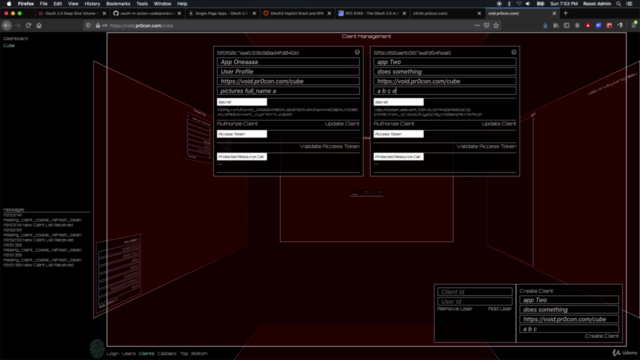The image size is (640, 360).
Task: Switch to OAuth2 Implicit Grant and SPA tab
Action: (x=297, y=13)
